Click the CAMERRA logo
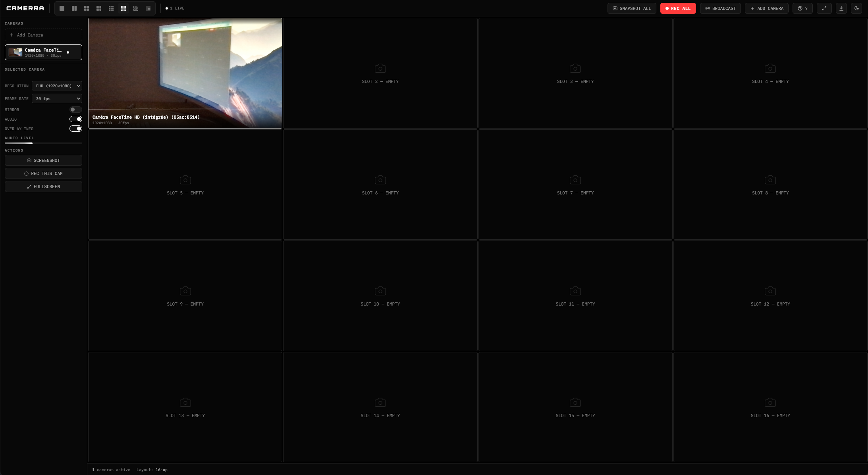The image size is (868, 475). tap(25, 8)
